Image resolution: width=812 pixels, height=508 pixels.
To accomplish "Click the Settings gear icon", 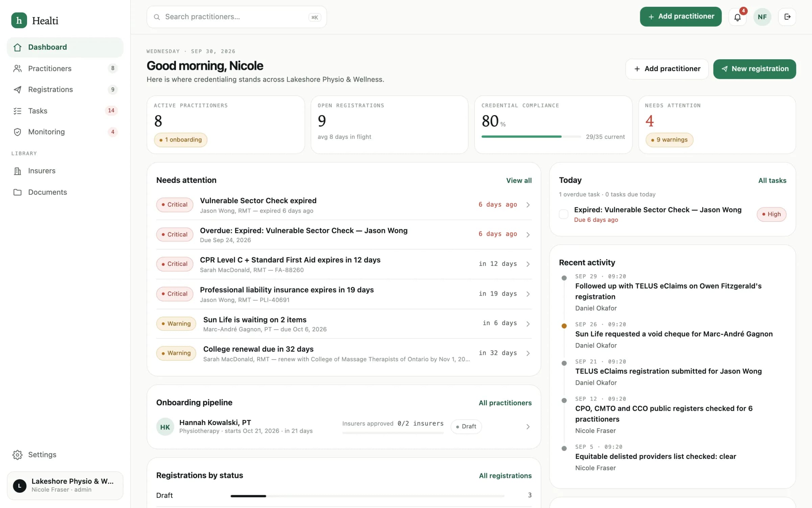I will coord(18,454).
